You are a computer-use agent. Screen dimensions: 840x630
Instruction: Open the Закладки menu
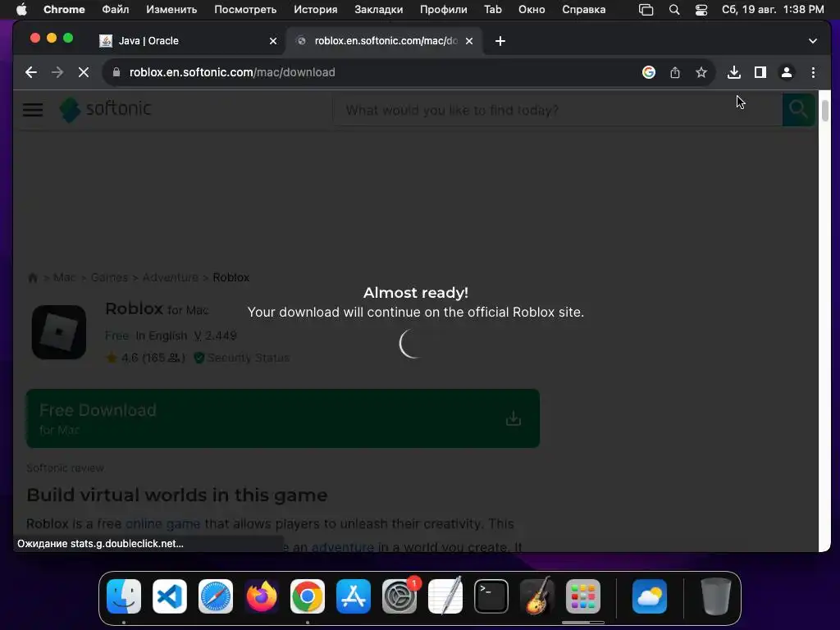[x=379, y=10]
